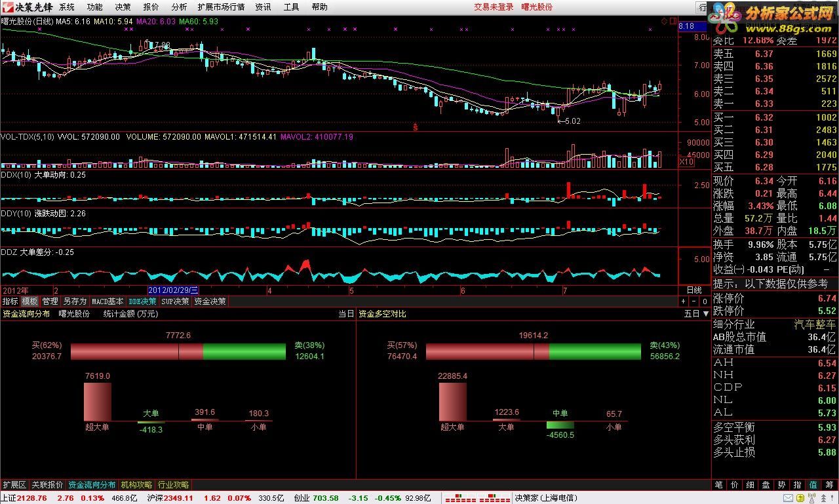Switch to the DDE决策 template tab
The width and height of the screenshot is (839, 504).
(142, 301)
